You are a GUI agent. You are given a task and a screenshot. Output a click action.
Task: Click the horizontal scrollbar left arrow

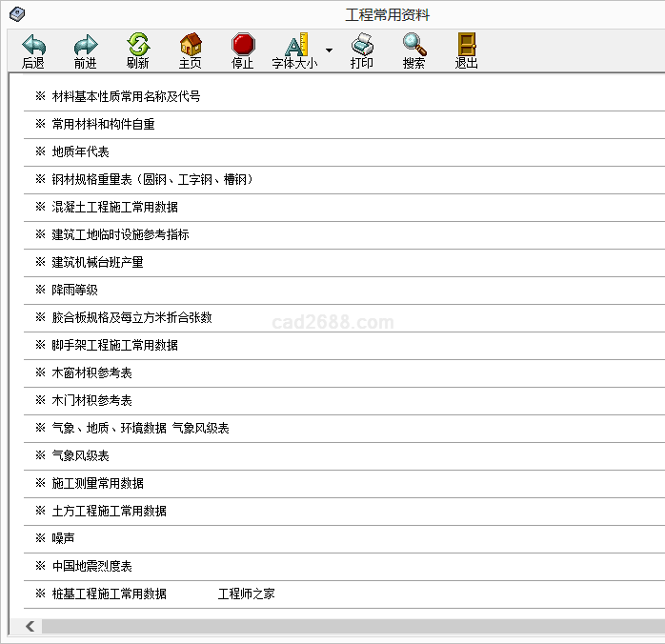30,626
